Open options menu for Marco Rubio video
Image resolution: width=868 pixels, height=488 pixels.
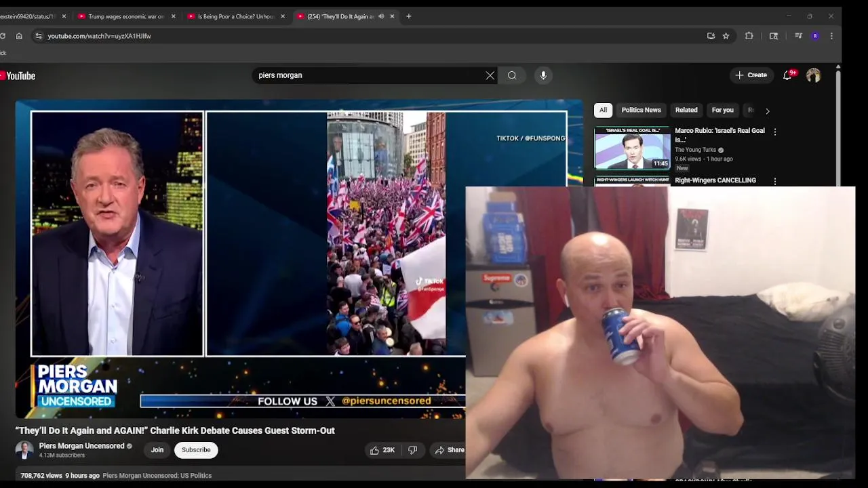[775, 131]
